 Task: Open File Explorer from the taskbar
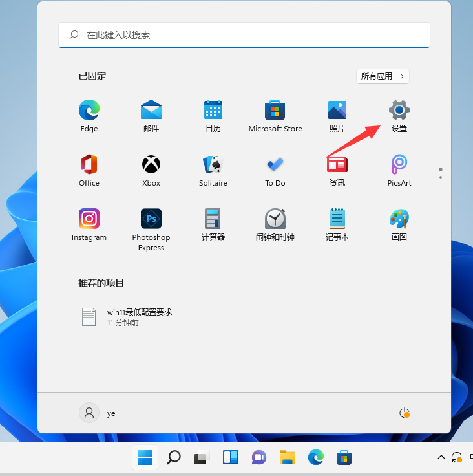[x=288, y=458]
